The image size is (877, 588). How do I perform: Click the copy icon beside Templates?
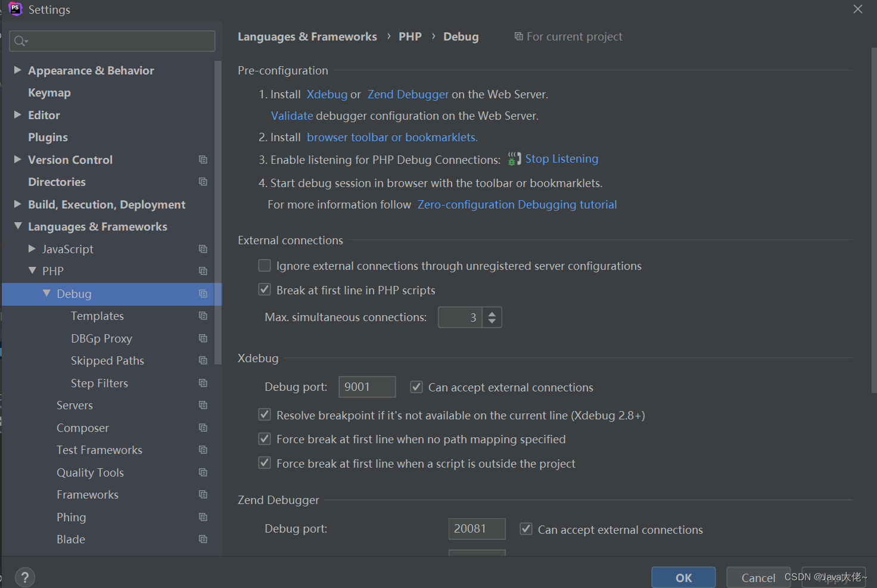click(x=203, y=316)
